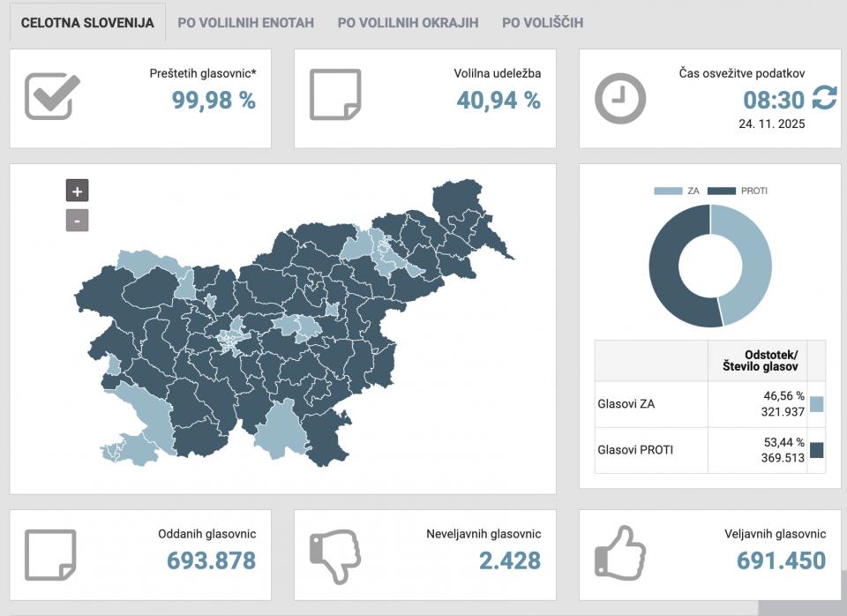Click the clock icon for refresh time
The image size is (847, 616).
[x=620, y=98]
